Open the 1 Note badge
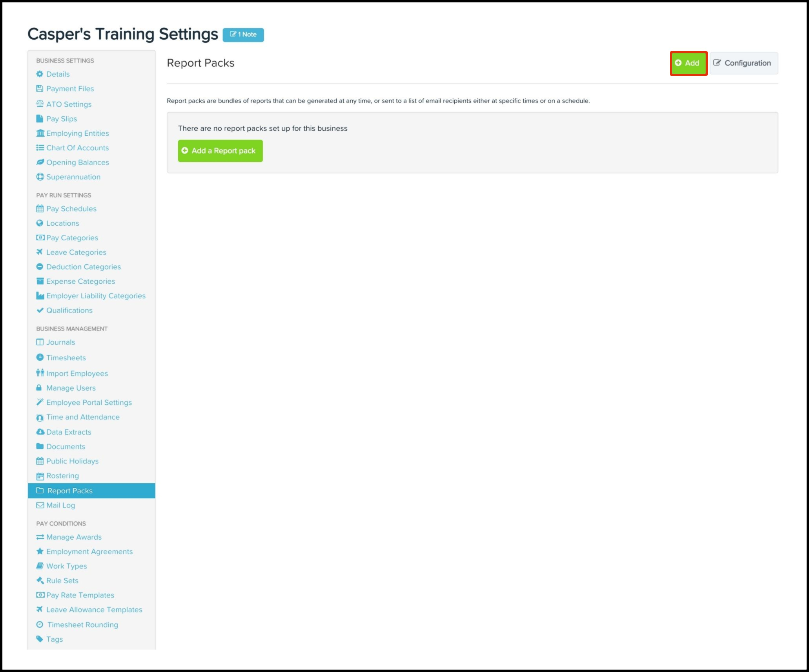The image size is (809, 672). [x=243, y=35]
